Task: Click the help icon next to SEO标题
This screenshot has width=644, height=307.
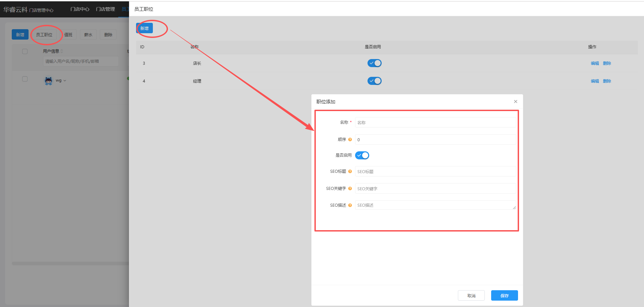Action: click(350, 171)
